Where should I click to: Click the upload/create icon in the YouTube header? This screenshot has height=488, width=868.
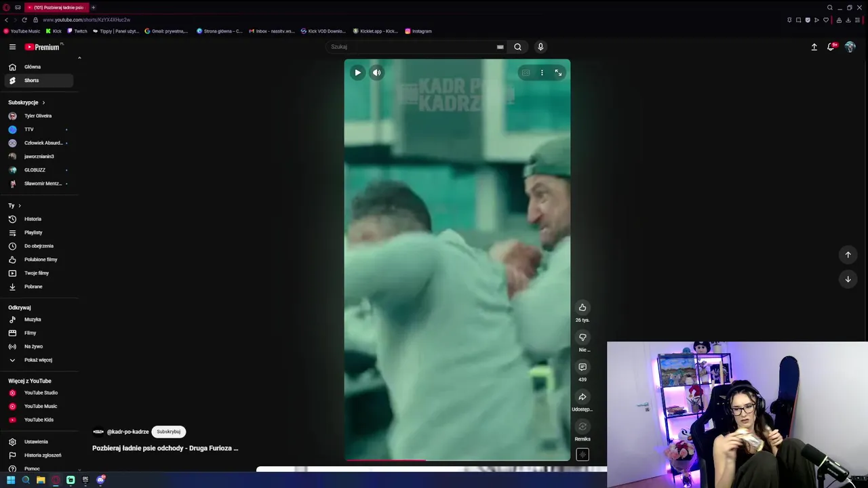[x=814, y=47]
